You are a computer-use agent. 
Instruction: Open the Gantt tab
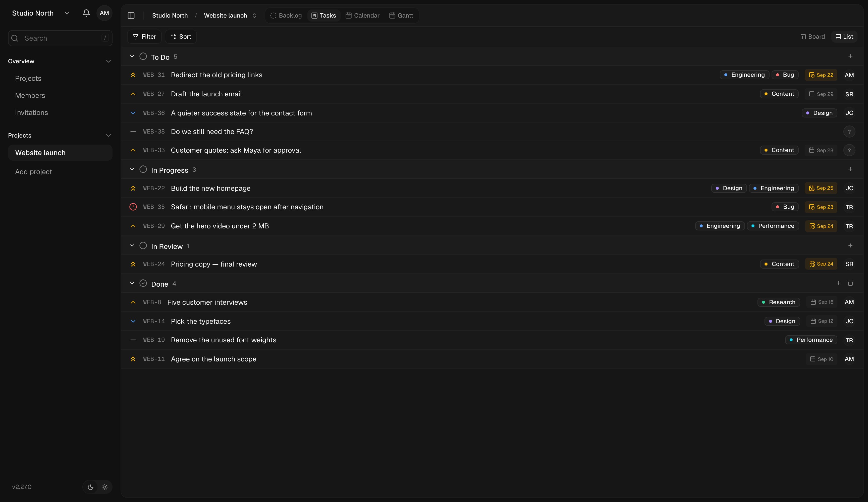point(401,16)
